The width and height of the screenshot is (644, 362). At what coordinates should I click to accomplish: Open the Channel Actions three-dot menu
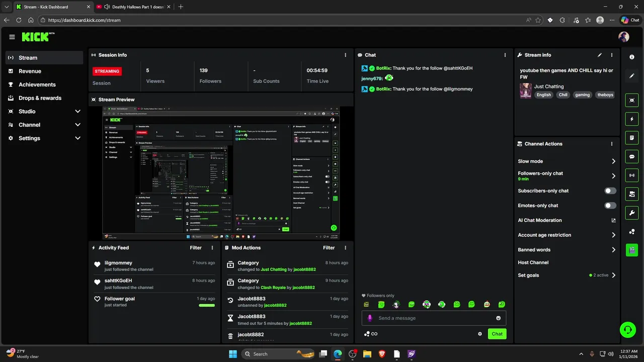tap(612, 144)
